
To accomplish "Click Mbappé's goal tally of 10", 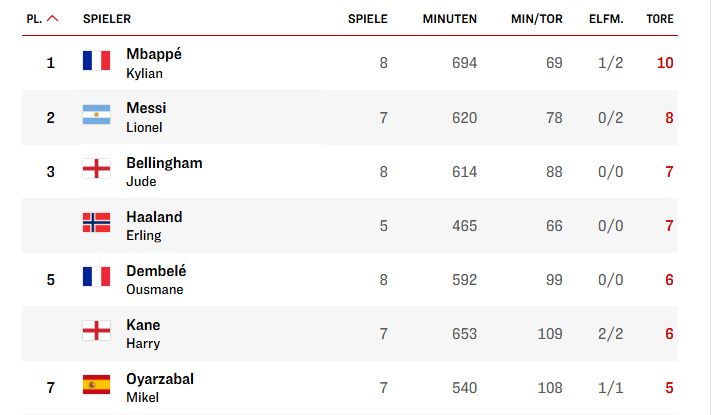I will coord(665,63).
